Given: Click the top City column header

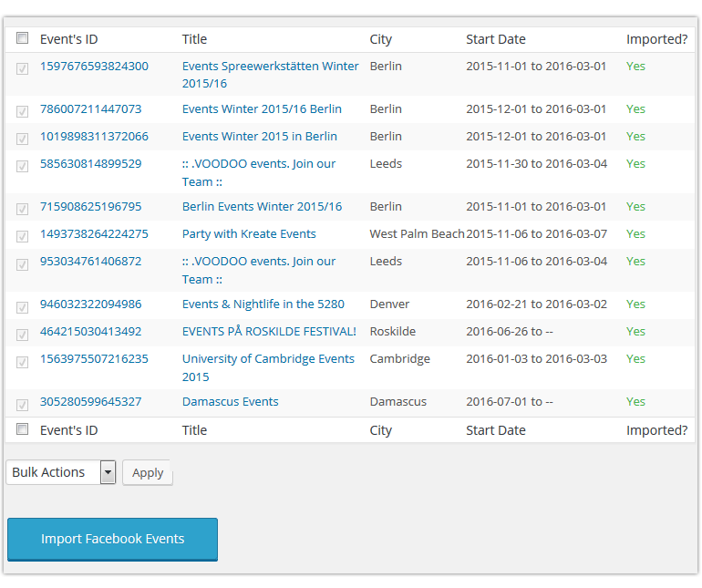Looking at the screenshot, I should (380, 39).
